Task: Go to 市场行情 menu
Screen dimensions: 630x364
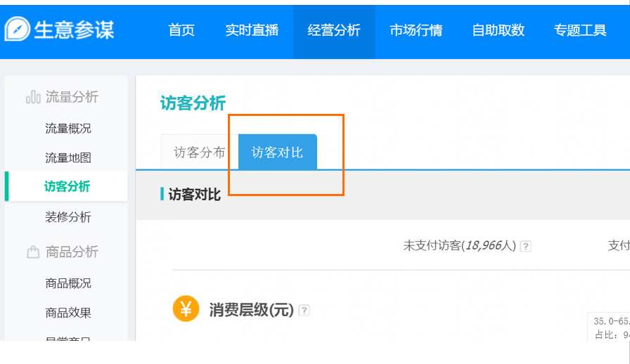Action: pos(416,30)
